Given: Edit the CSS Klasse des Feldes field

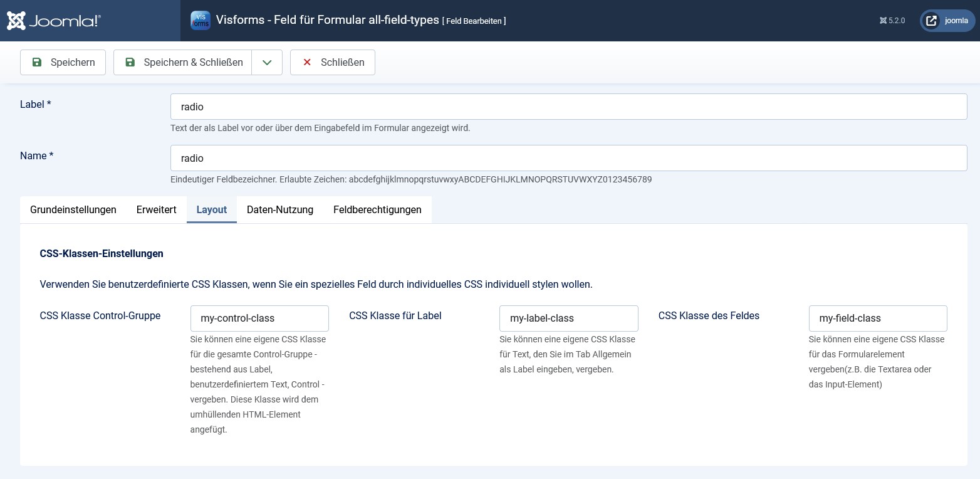Looking at the screenshot, I should pos(878,318).
